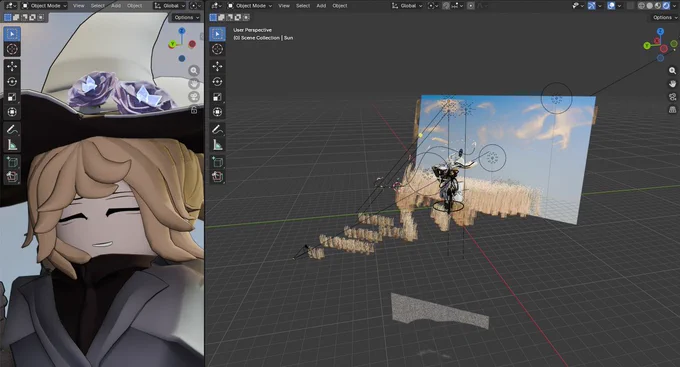Switch to wireframe shading
Viewport: 680px width, 367px height.
pos(641,6)
